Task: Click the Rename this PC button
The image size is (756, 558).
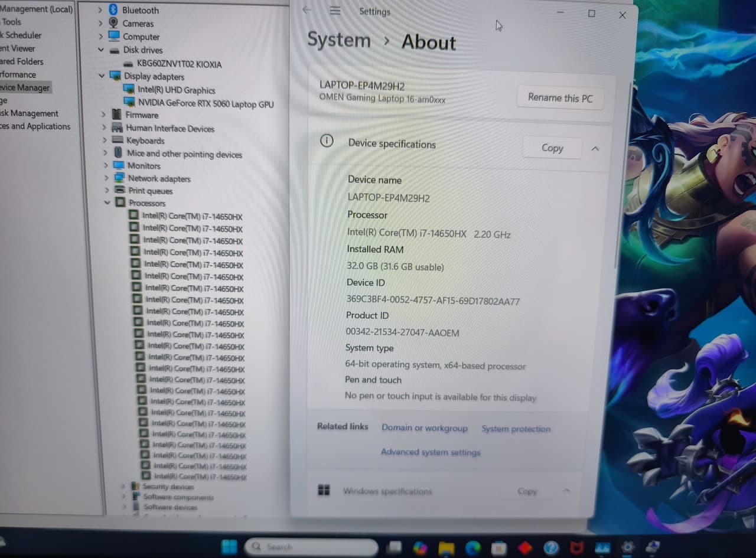Action: click(x=560, y=98)
